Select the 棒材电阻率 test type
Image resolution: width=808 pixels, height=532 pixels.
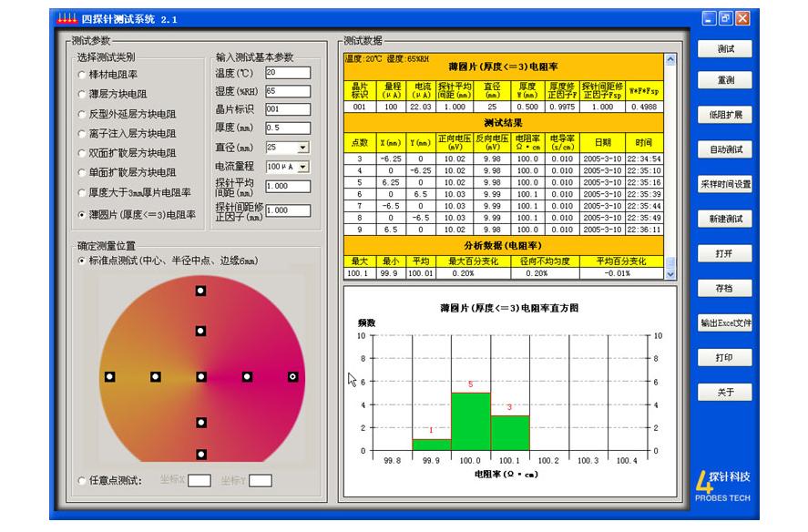(83, 75)
